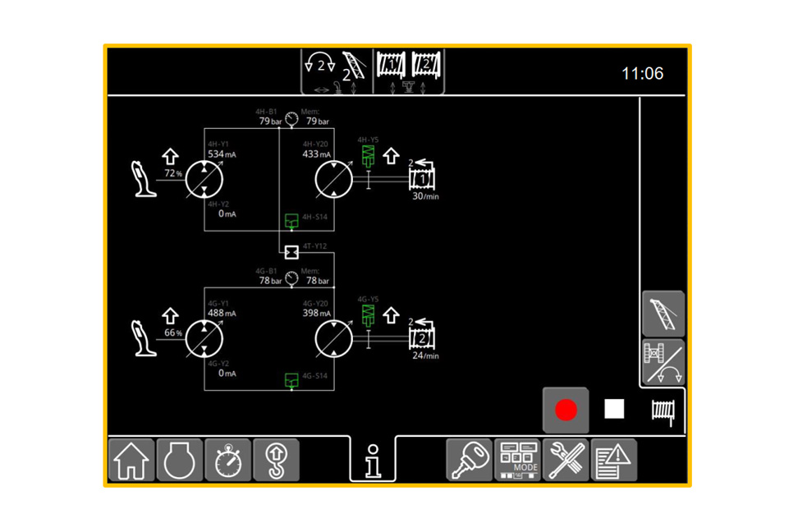Select the information 'i' tab
This screenshot has height=532, width=798.
coord(373,461)
